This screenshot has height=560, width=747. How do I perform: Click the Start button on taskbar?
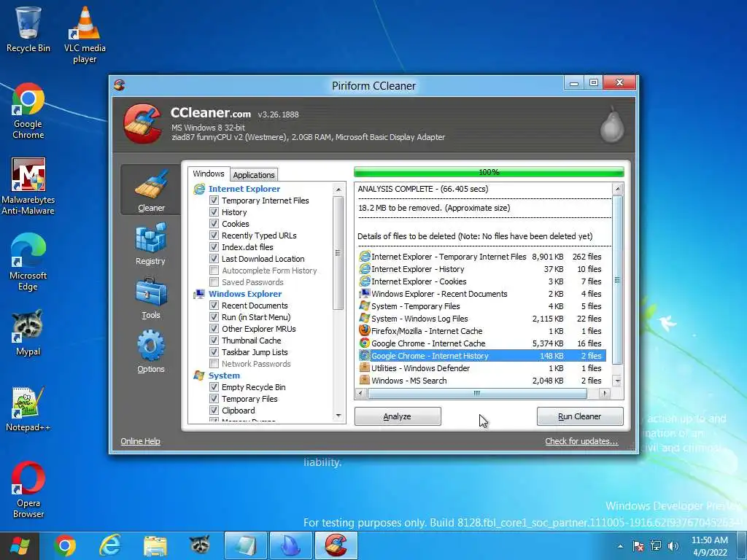point(20,545)
